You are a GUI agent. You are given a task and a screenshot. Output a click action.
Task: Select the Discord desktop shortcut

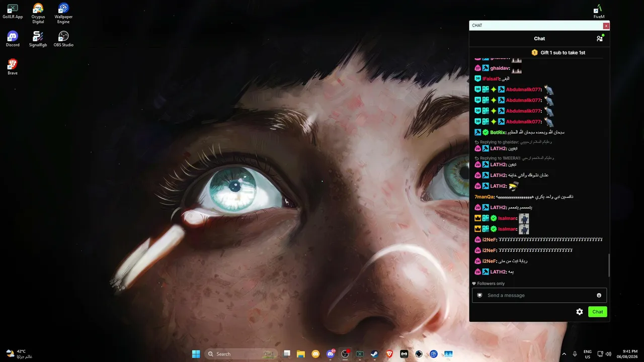tap(13, 39)
